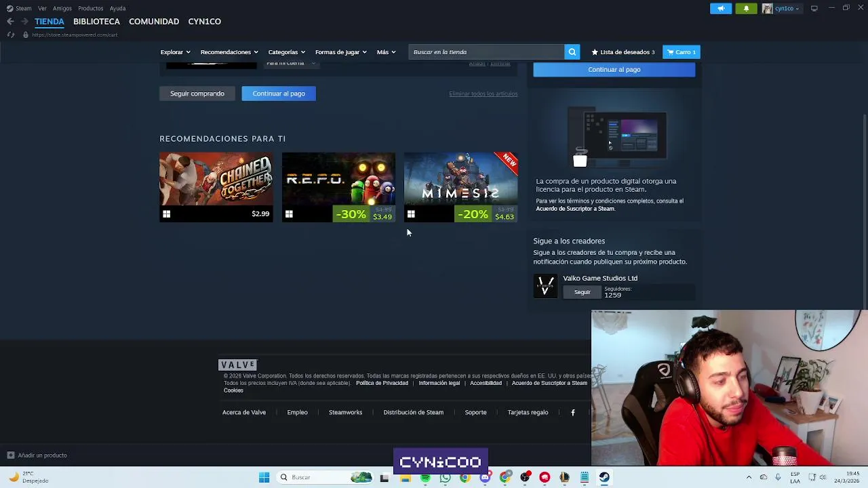Image resolution: width=868 pixels, height=488 pixels.
Task: Click the store search magnifier button
Action: click(572, 52)
